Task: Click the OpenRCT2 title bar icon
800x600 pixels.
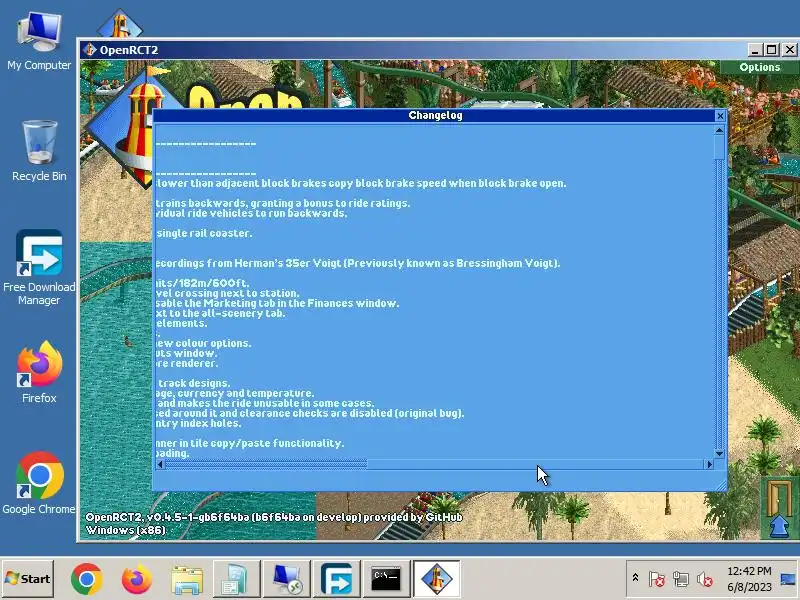Action: coord(90,49)
